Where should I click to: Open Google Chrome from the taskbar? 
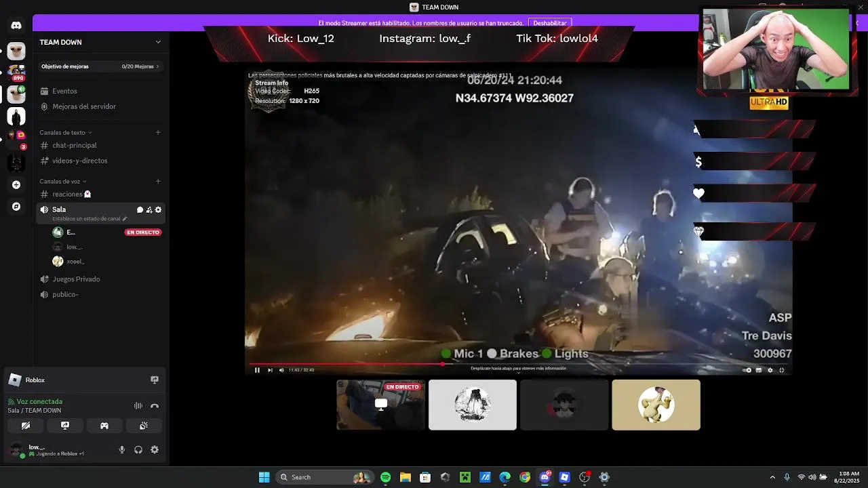pyautogui.click(x=525, y=477)
